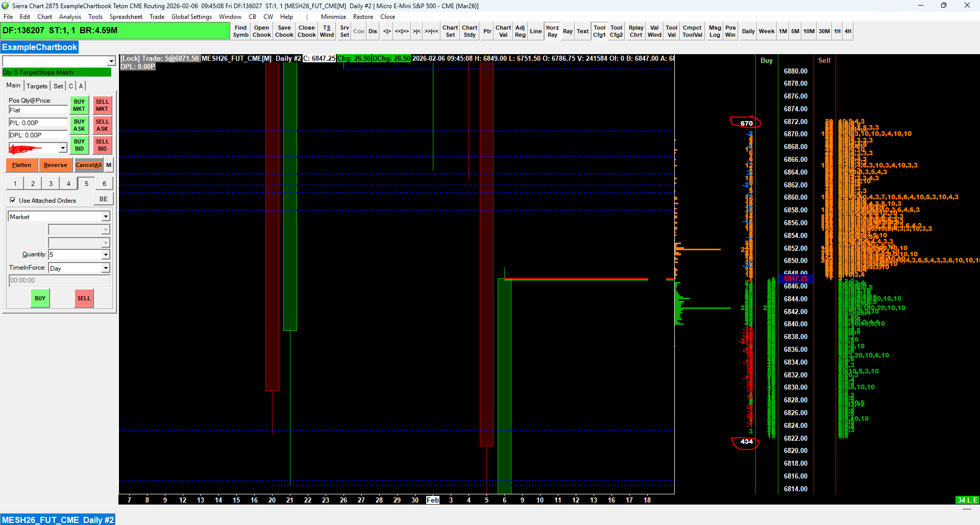Select the Ptr pointer tool
Image resolution: width=980 pixels, height=525 pixels.
(487, 31)
